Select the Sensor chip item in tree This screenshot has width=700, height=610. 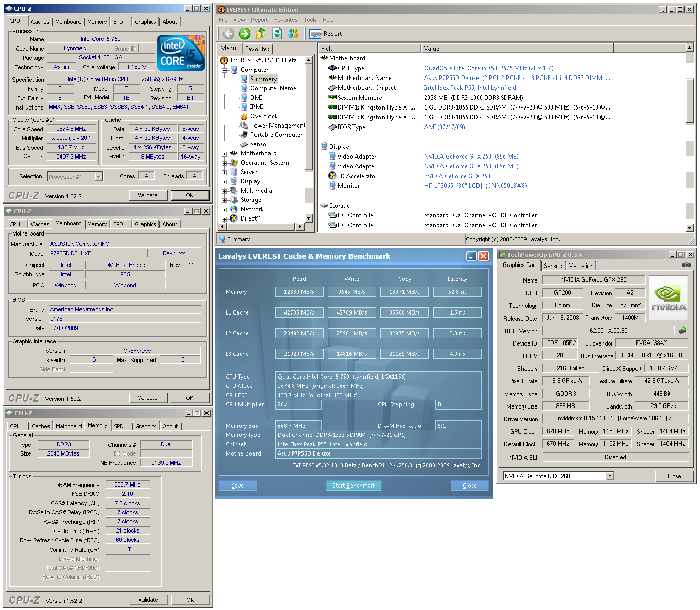coord(254,144)
